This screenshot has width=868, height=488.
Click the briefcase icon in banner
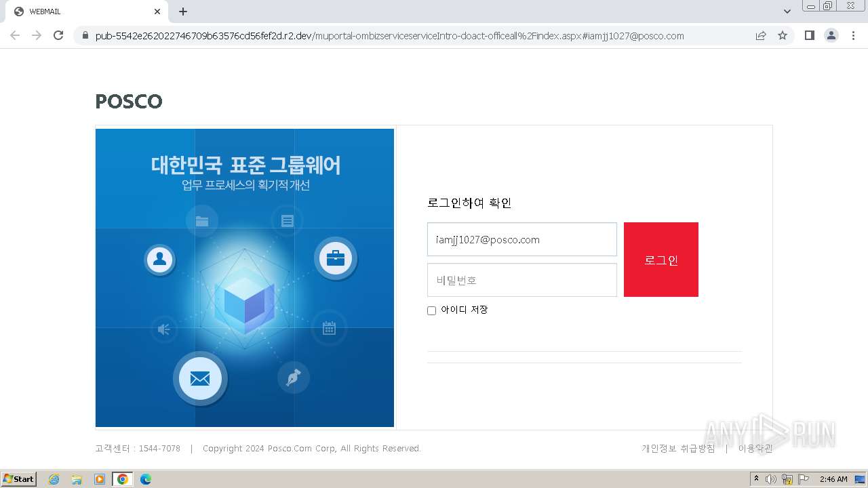tap(336, 258)
